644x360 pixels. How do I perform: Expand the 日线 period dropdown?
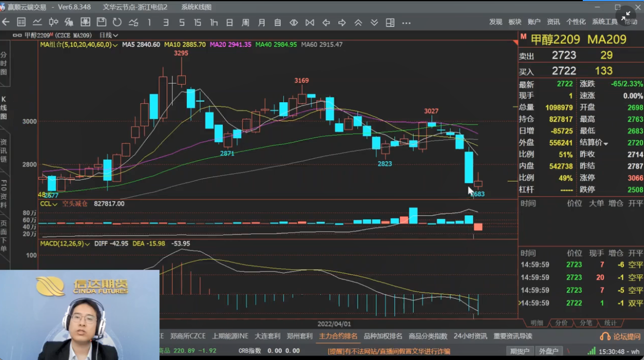108,35
